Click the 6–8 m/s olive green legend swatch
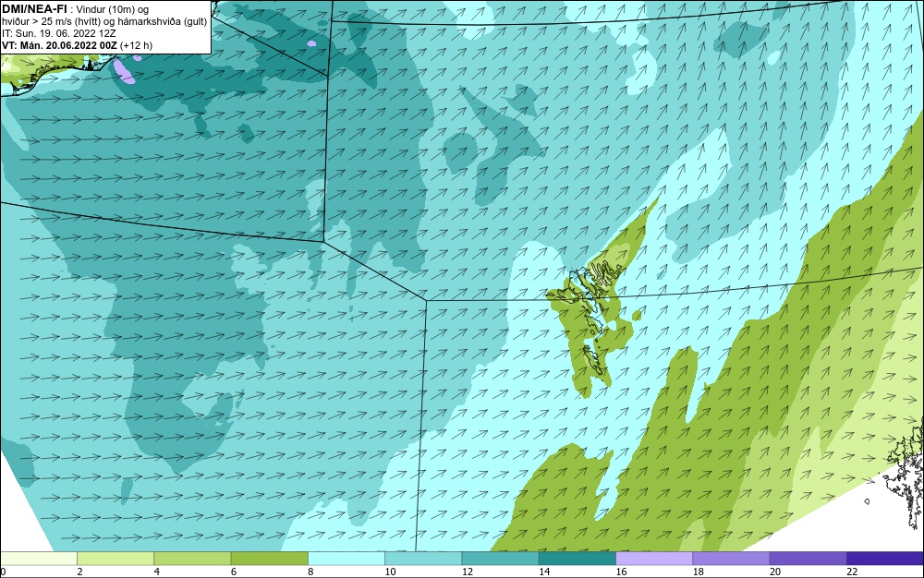This screenshot has width=924, height=578. coord(269,559)
